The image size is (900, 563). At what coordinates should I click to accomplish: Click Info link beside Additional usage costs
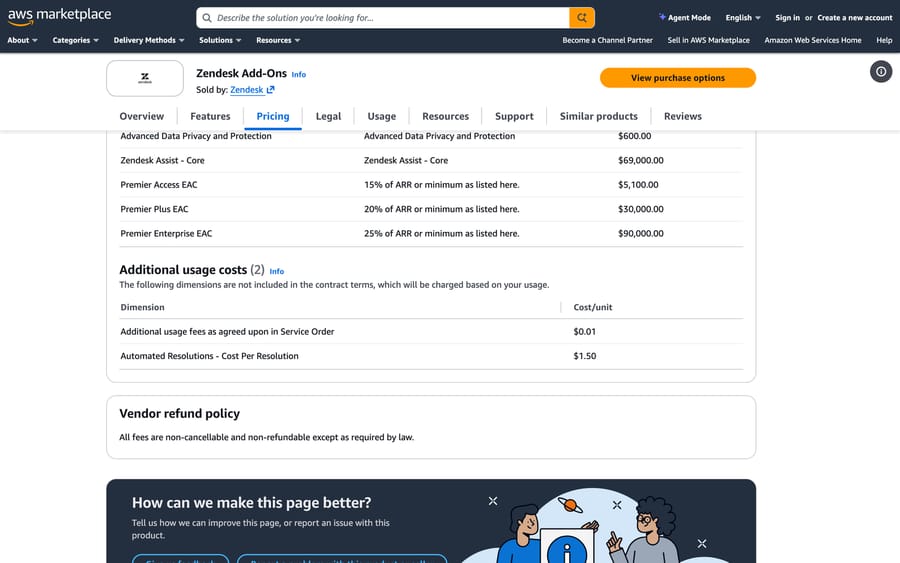pyautogui.click(x=277, y=271)
